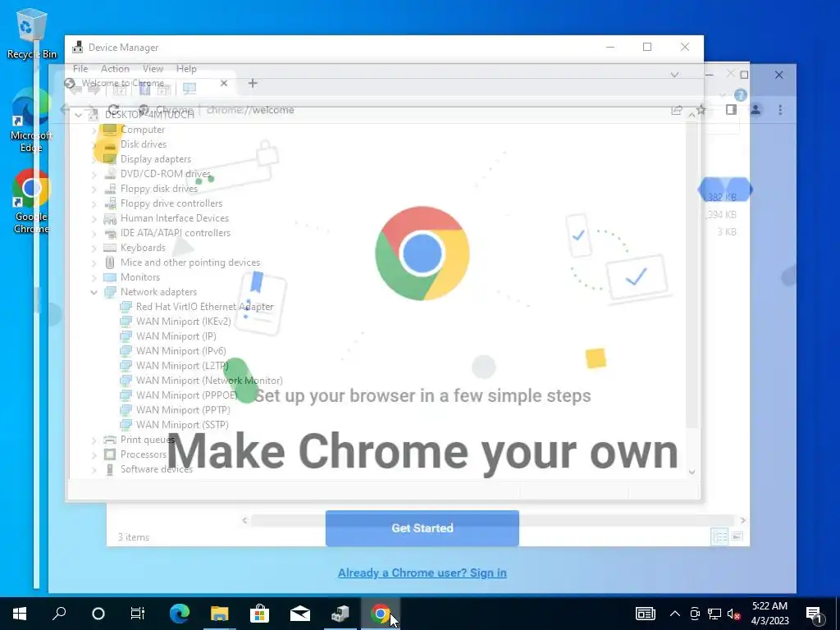Open File Explorer from the taskbar
Viewport: 840px width, 630px height.
coord(220,614)
